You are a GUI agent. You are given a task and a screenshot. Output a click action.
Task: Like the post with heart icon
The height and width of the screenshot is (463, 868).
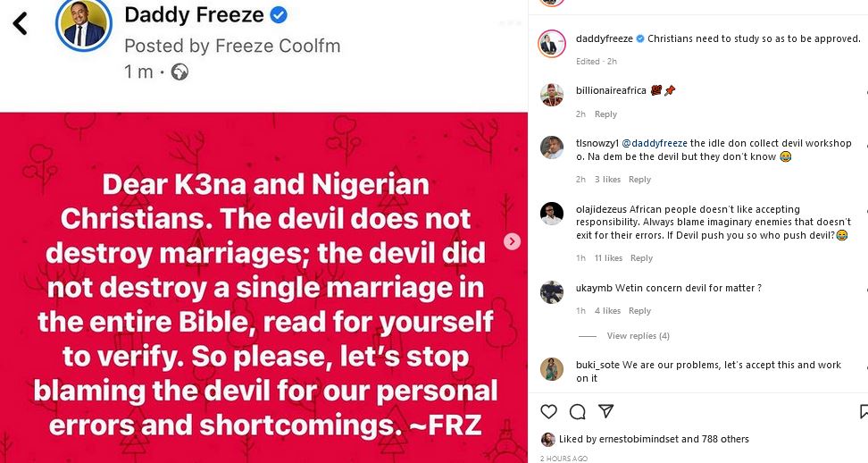pos(549,411)
